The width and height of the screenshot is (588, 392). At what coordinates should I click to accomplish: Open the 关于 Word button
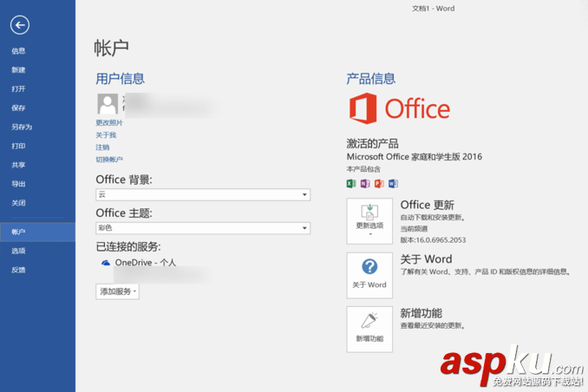369,275
